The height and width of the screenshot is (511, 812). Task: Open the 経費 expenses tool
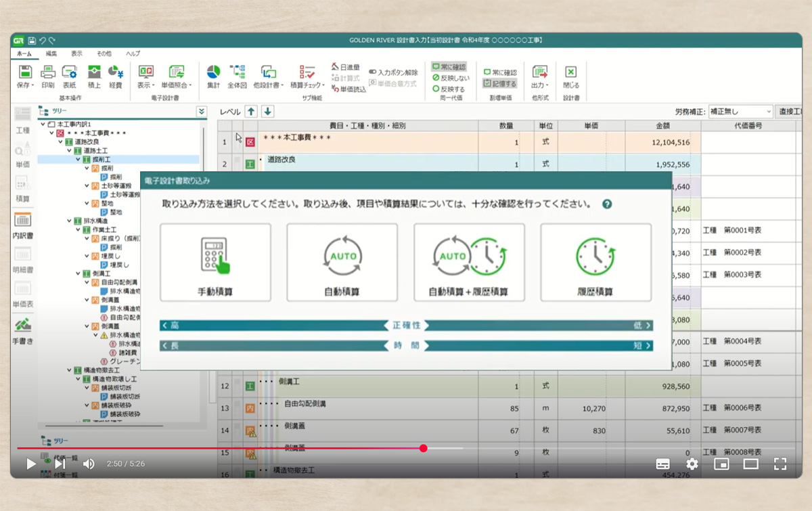(x=116, y=76)
